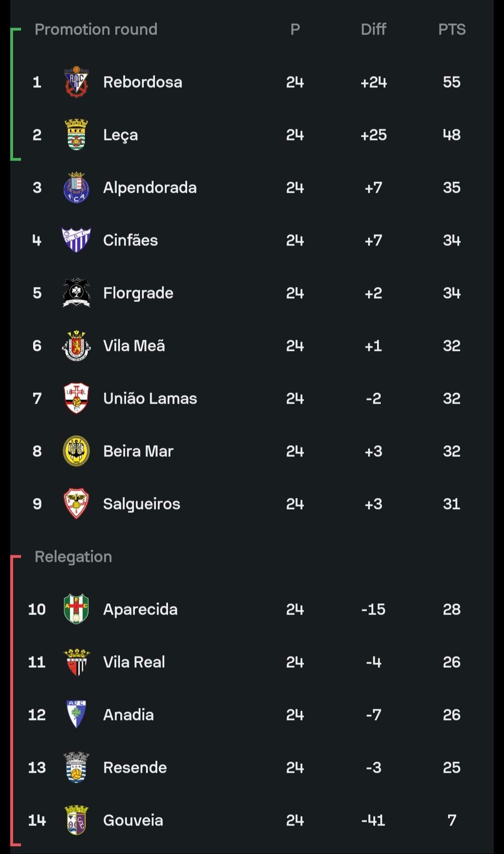Viewport: 504px width, 854px height.
Task: Click the Rebordosa club crest
Action: [x=76, y=82]
